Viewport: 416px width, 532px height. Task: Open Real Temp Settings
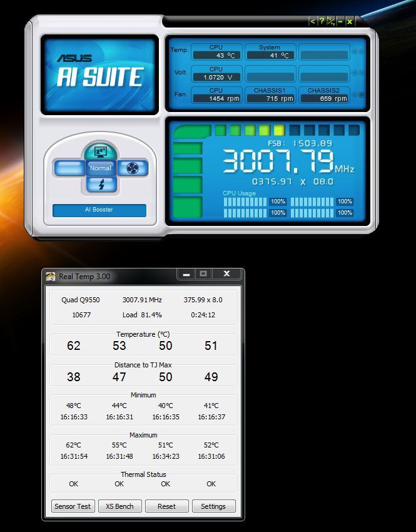click(x=213, y=506)
